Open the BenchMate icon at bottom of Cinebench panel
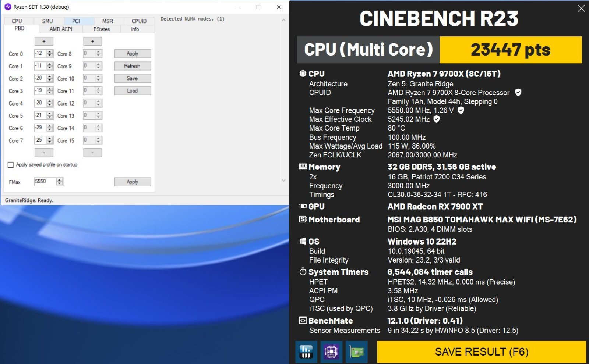Viewport: 589px width, 364px height. pos(306,352)
